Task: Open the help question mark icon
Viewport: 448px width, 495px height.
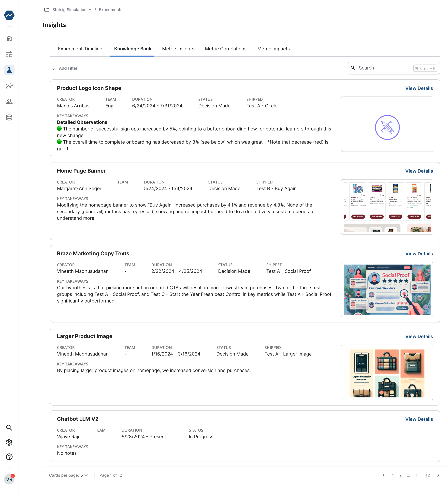Action: 9,456
